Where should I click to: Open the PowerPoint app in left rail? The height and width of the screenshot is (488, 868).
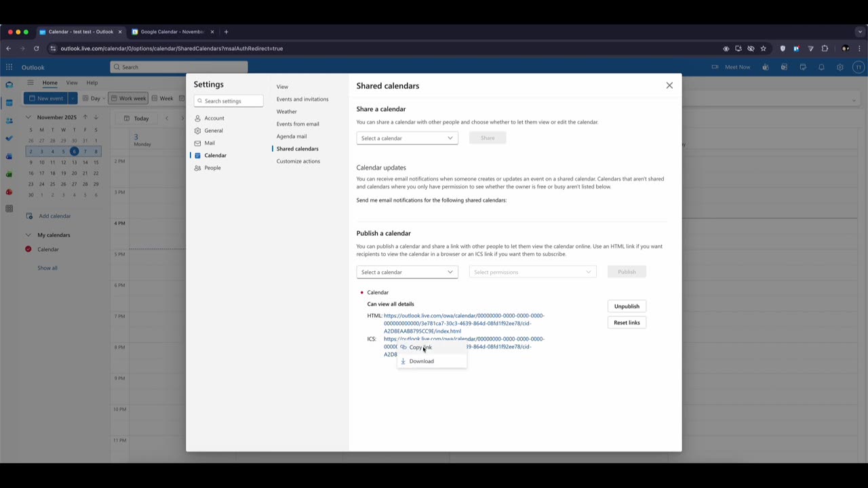(9, 192)
